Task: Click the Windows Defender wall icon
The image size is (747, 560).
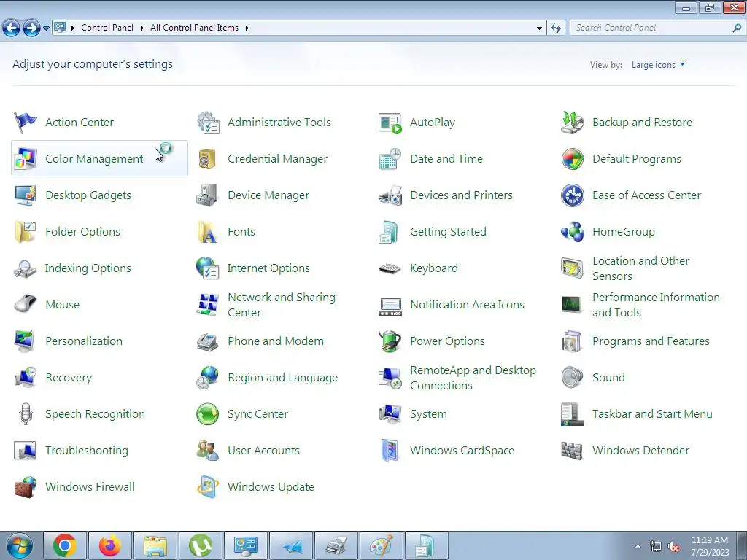Action: (572, 451)
